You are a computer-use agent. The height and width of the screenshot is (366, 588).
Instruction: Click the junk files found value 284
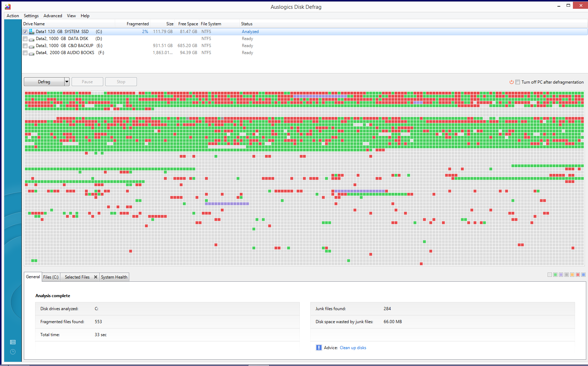click(387, 309)
